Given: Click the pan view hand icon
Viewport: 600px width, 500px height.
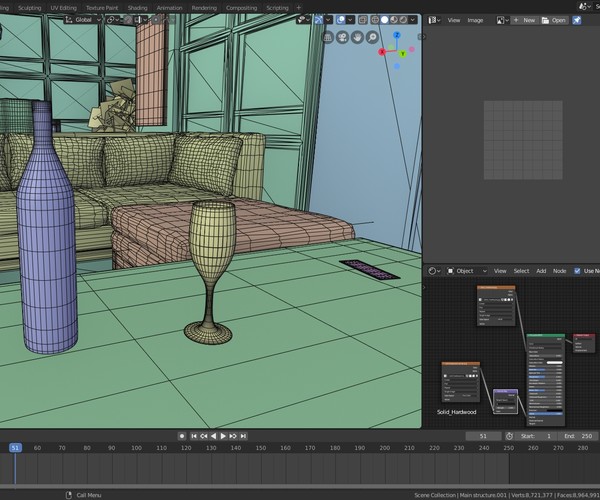Looking at the screenshot, I should pos(357,37).
